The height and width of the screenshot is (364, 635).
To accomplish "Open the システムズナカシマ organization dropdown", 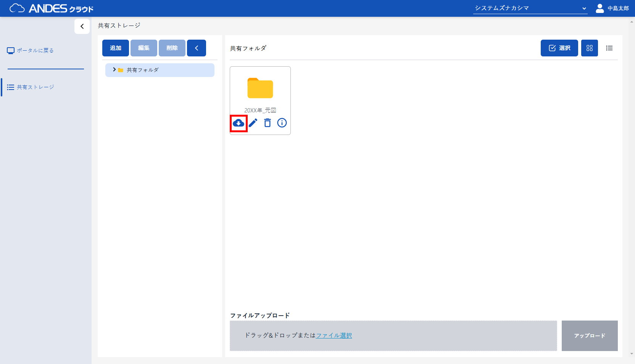I will (530, 8).
